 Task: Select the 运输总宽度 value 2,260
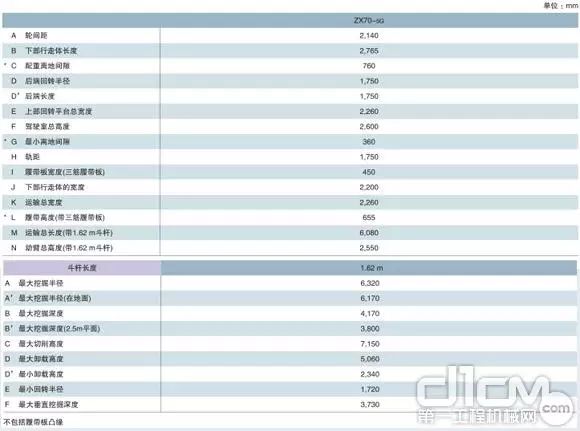tap(369, 202)
